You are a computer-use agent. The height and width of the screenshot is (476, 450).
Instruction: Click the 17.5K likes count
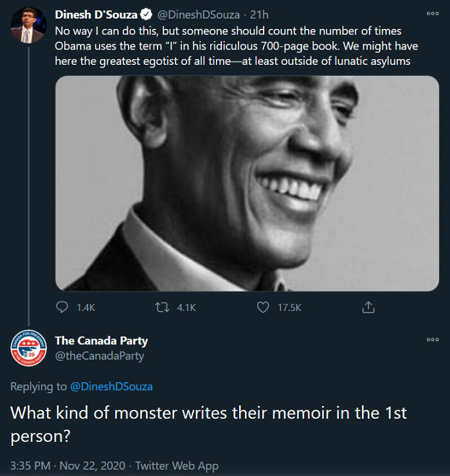pyautogui.click(x=289, y=308)
